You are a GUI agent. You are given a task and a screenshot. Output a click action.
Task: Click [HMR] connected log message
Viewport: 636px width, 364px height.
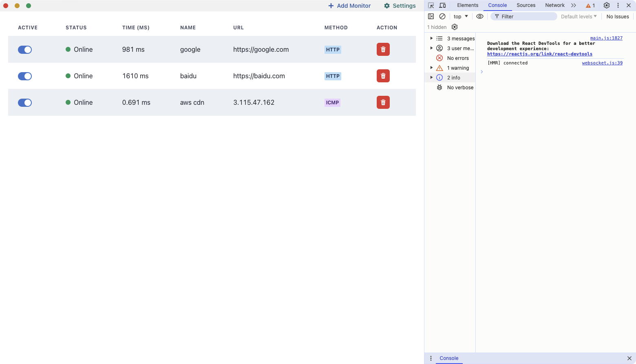click(507, 63)
